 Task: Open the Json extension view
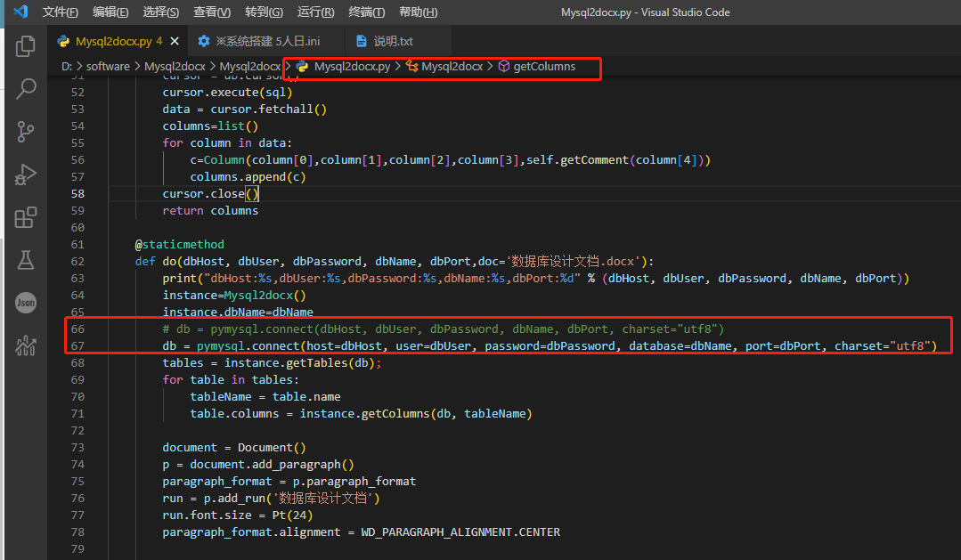pos(25,303)
